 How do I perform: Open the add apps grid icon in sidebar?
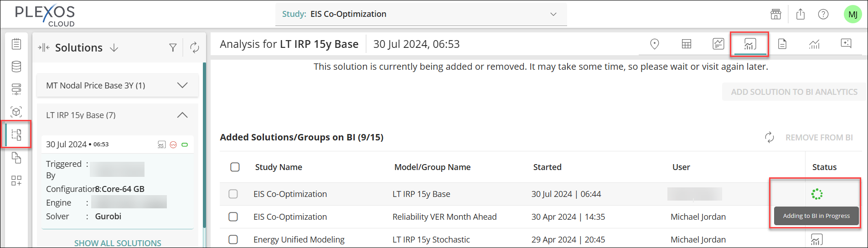click(16, 181)
